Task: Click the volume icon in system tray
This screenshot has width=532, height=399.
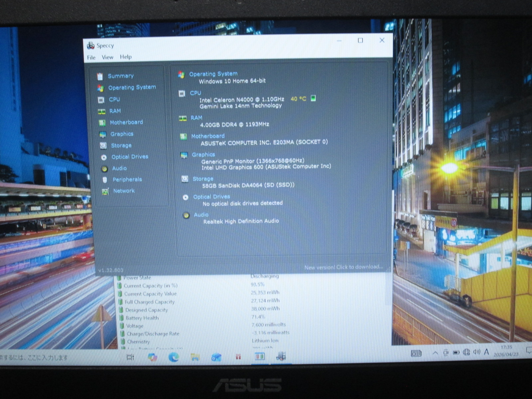Action: [x=476, y=352]
